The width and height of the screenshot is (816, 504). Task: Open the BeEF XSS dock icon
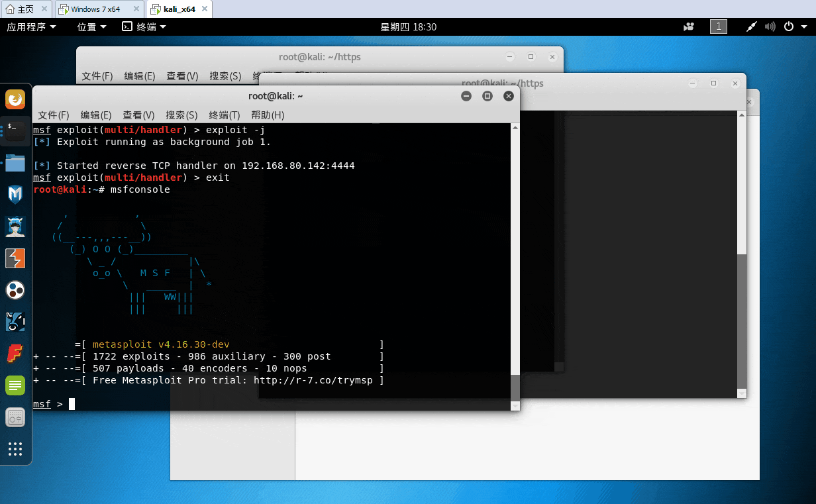pyautogui.click(x=15, y=322)
